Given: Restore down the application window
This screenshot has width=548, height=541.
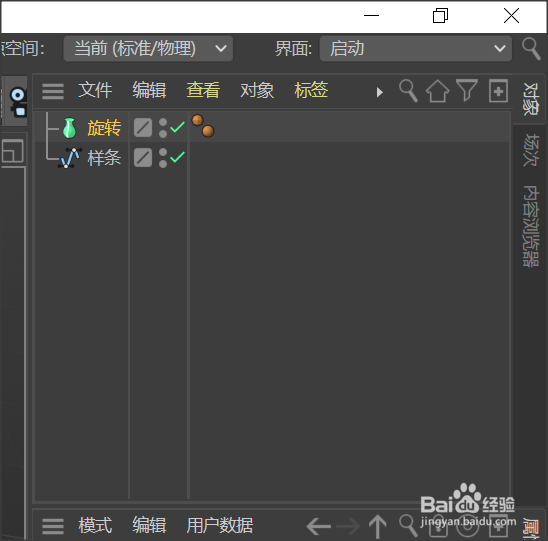Looking at the screenshot, I should pyautogui.click(x=440, y=16).
